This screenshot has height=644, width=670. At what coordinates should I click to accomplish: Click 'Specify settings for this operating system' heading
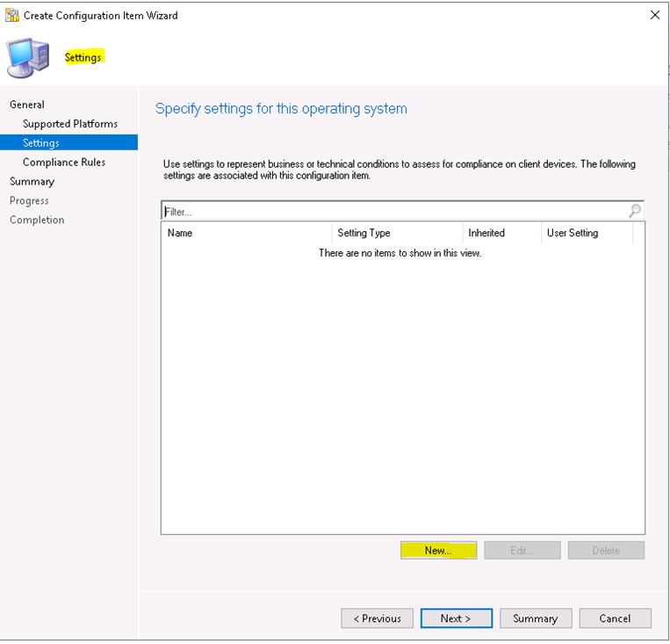[281, 109]
